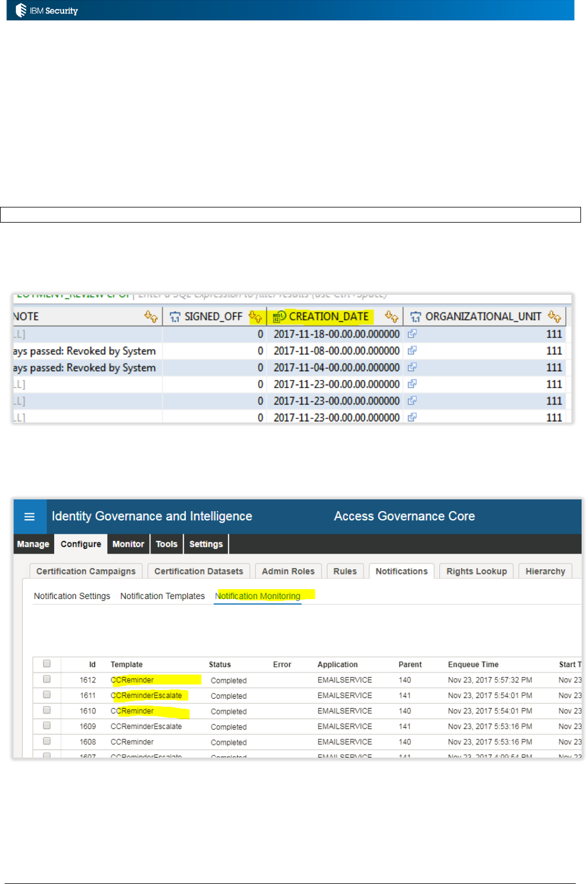Click the Parent column header

(x=410, y=664)
